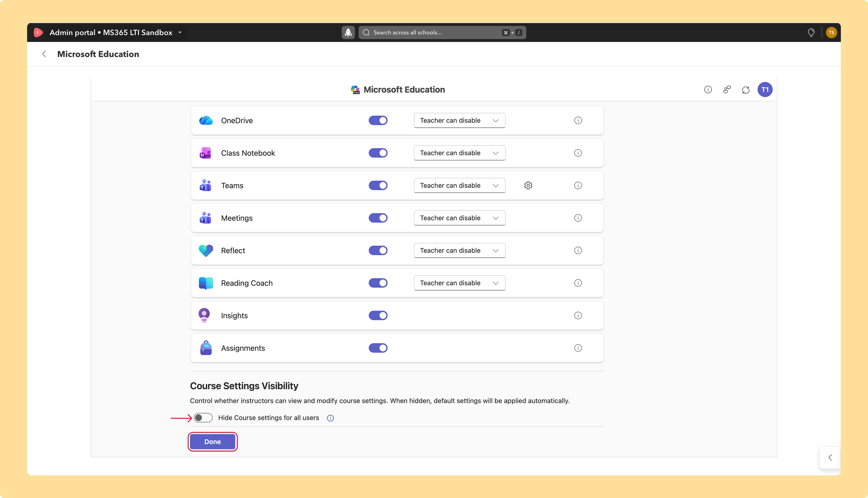Click the Microsoft Education page title

point(98,54)
